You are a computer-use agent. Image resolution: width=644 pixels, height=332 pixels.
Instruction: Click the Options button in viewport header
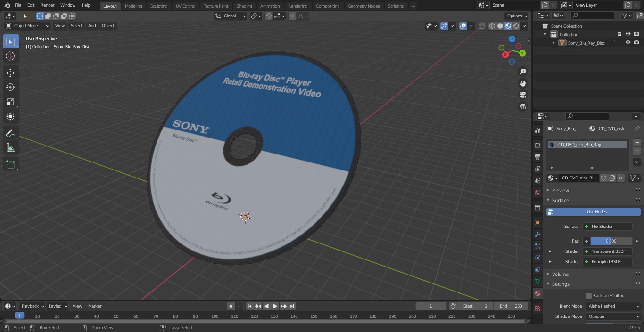click(517, 16)
